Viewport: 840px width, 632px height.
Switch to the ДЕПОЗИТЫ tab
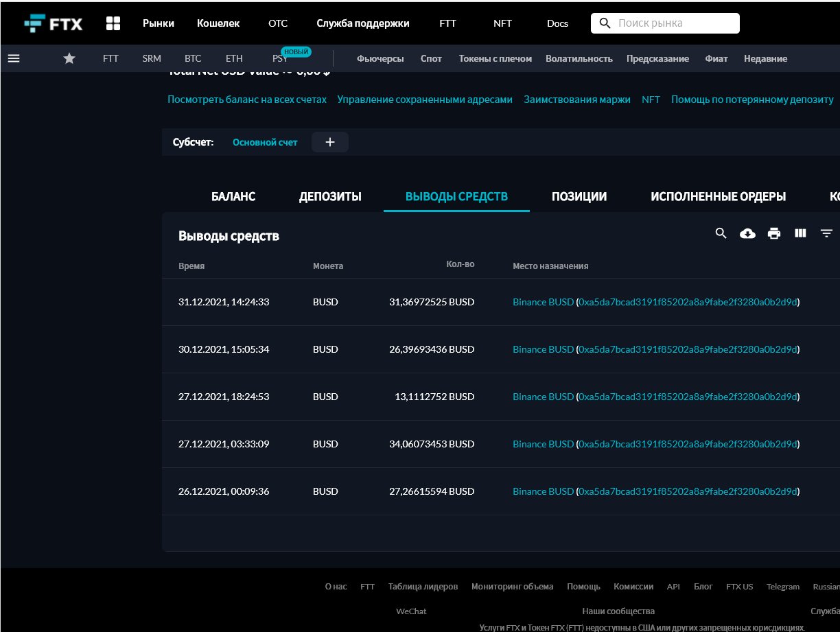[x=330, y=197]
